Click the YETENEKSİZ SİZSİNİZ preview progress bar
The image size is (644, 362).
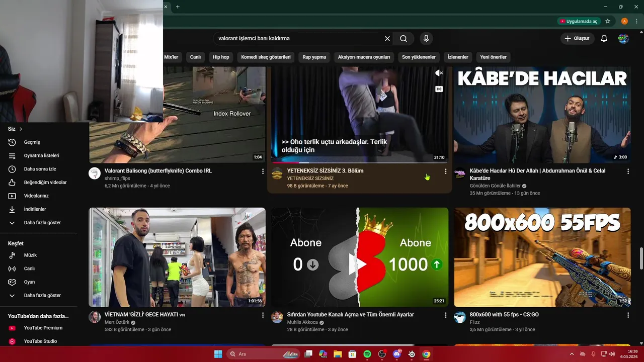(360, 162)
